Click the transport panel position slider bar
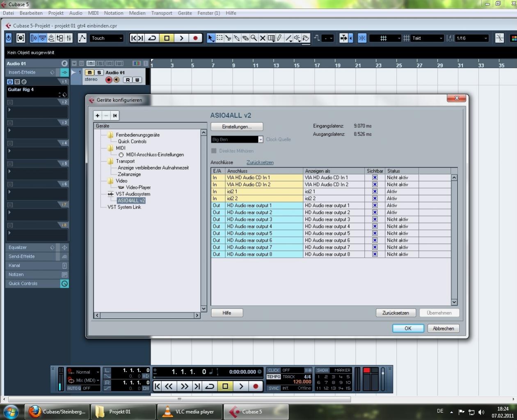The width and height of the screenshot is (517, 420). click(x=208, y=377)
